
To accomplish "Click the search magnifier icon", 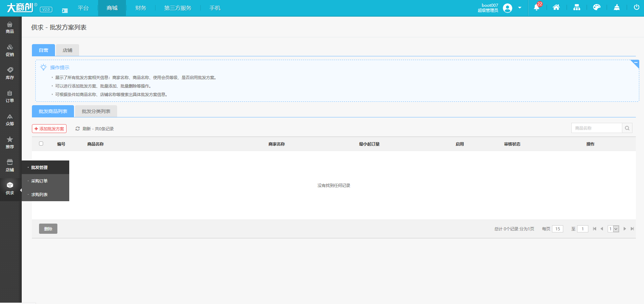I will [x=627, y=128].
